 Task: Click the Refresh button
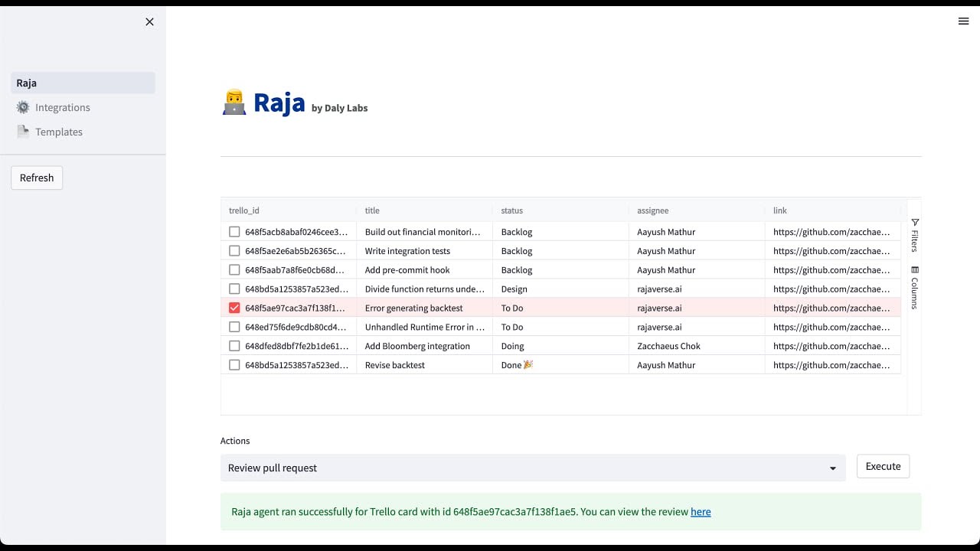click(x=37, y=178)
